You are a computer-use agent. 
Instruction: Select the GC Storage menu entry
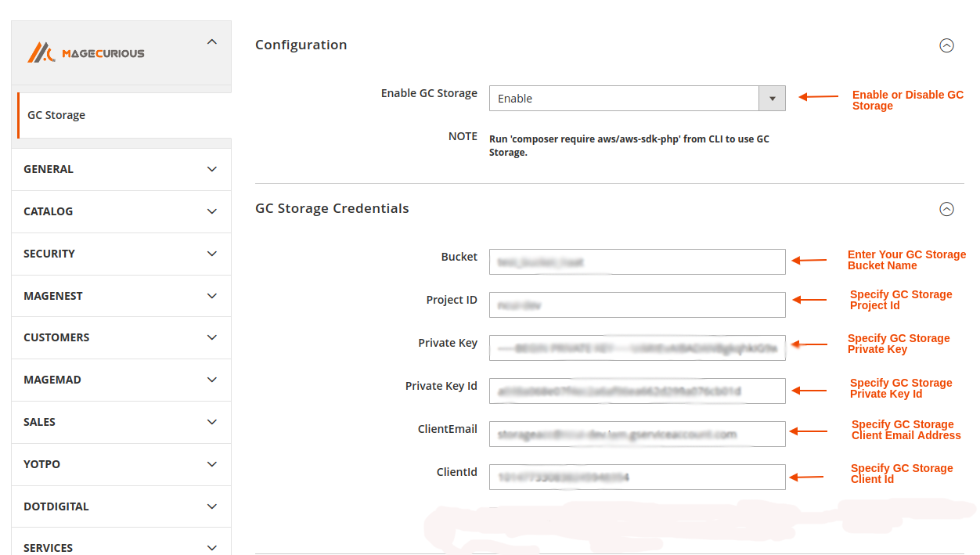[x=56, y=115]
